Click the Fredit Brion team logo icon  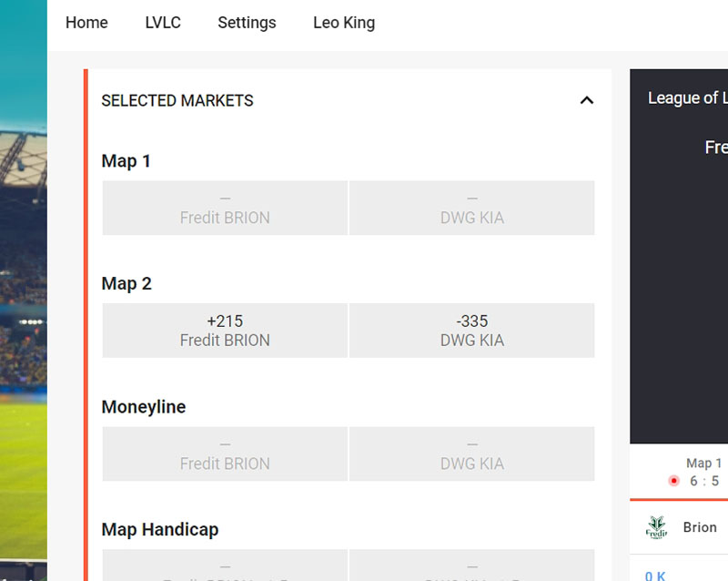click(x=656, y=527)
